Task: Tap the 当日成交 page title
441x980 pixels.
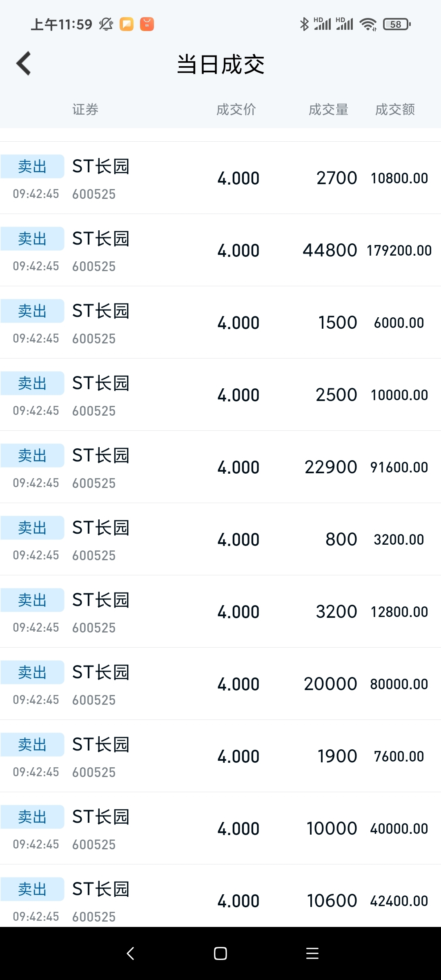Action: click(x=220, y=65)
